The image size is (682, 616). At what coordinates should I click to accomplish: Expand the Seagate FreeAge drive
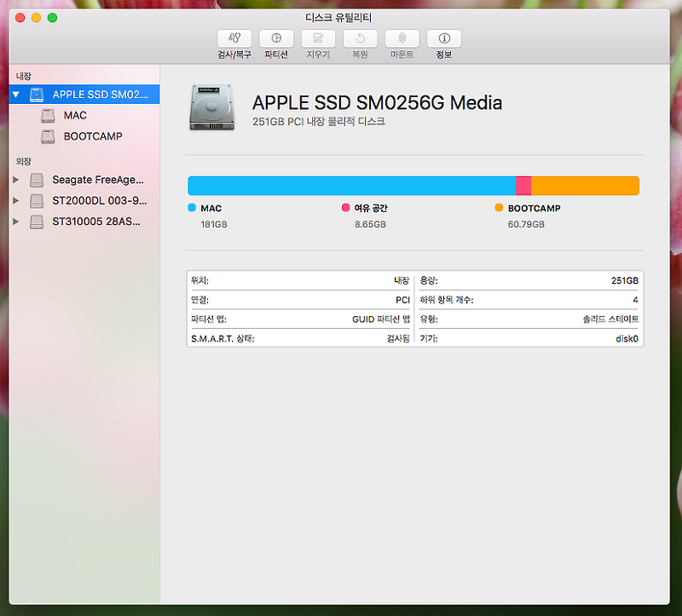[x=15, y=180]
